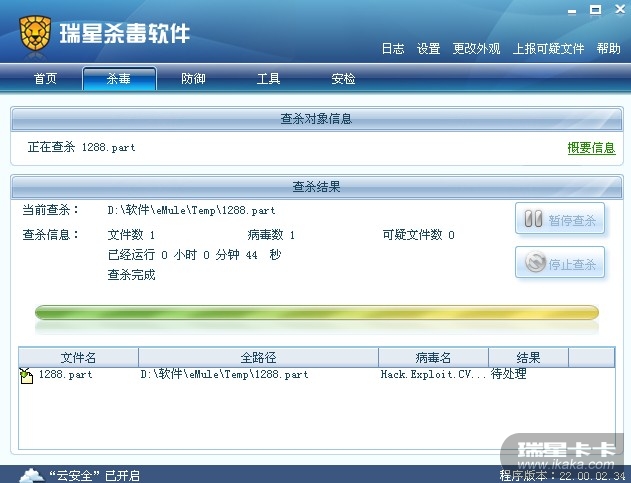The image size is (631, 483).
Task: Choose 更改外观 in the top menu
Action: click(476, 49)
